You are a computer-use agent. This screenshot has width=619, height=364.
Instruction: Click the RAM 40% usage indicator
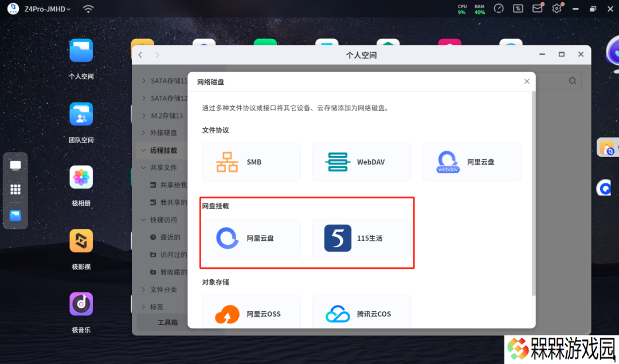480,9
